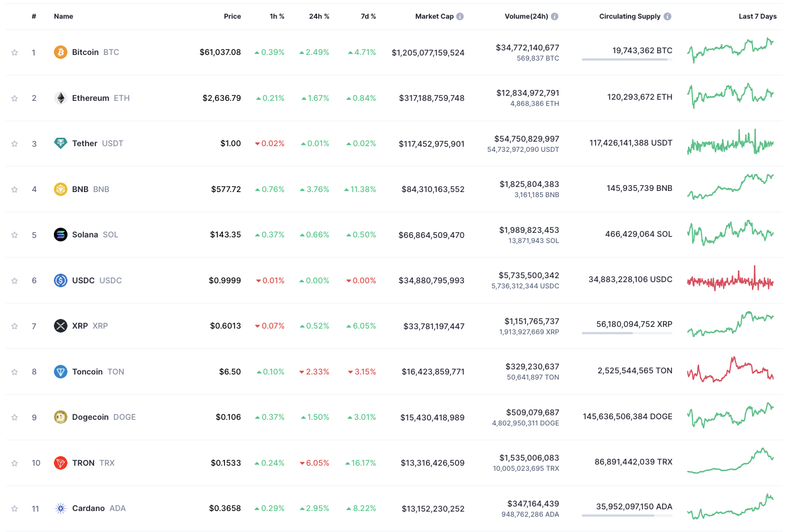Image resolution: width=803 pixels, height=532 pixels.
Task: Click Ethereum volume $12,834,972,791
Action: click(x=528, y=93)
